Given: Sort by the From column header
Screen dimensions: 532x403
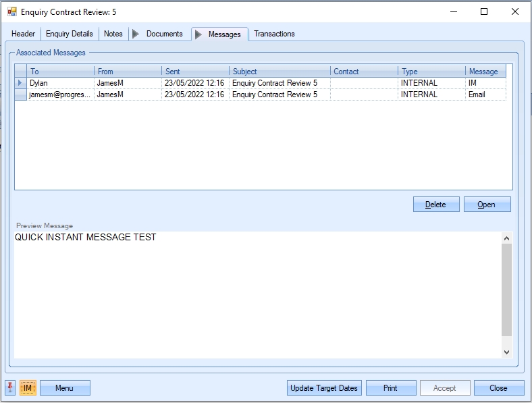Looking at the screenshot, I should (128, 72).
